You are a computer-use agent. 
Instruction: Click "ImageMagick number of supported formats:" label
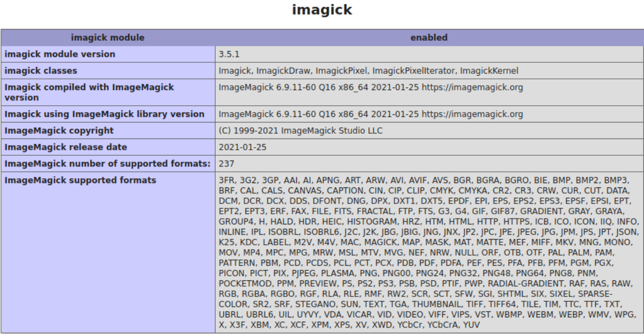107,164
